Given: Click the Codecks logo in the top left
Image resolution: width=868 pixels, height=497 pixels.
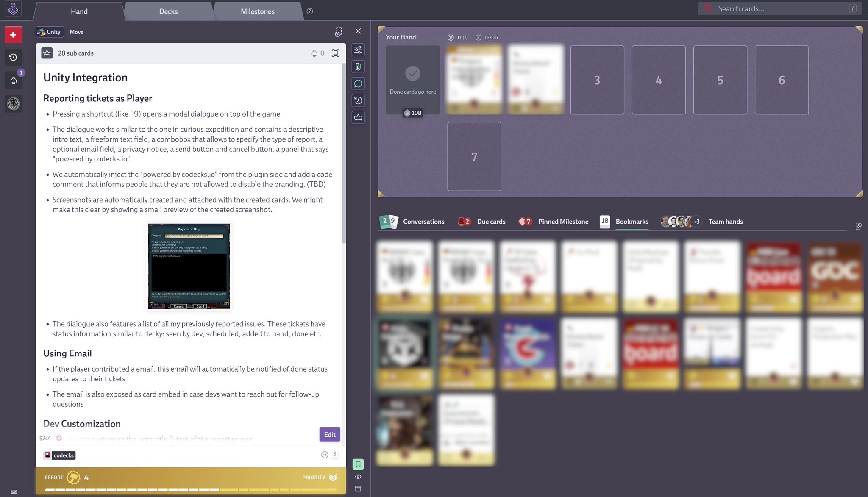Looking at the screenshot, I should [13, 8].
